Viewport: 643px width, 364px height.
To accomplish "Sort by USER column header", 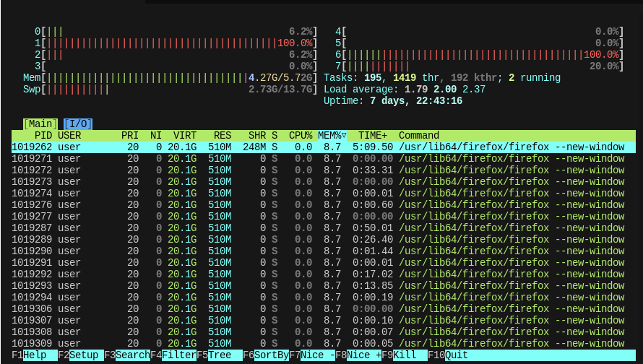I will 69,136.
